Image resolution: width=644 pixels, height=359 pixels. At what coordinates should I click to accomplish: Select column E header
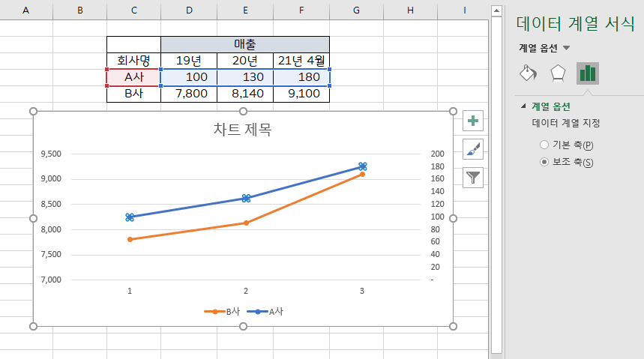(245, 10)
